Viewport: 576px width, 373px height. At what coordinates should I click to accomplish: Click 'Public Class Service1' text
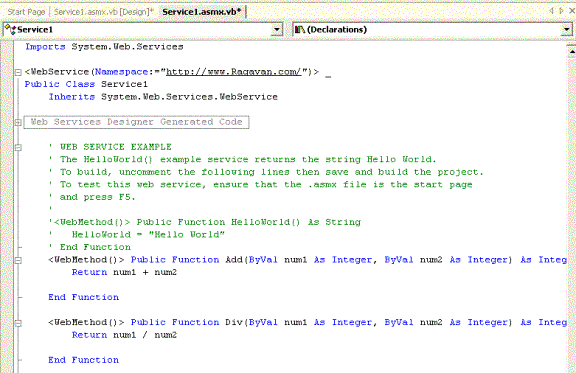[86, 84]
